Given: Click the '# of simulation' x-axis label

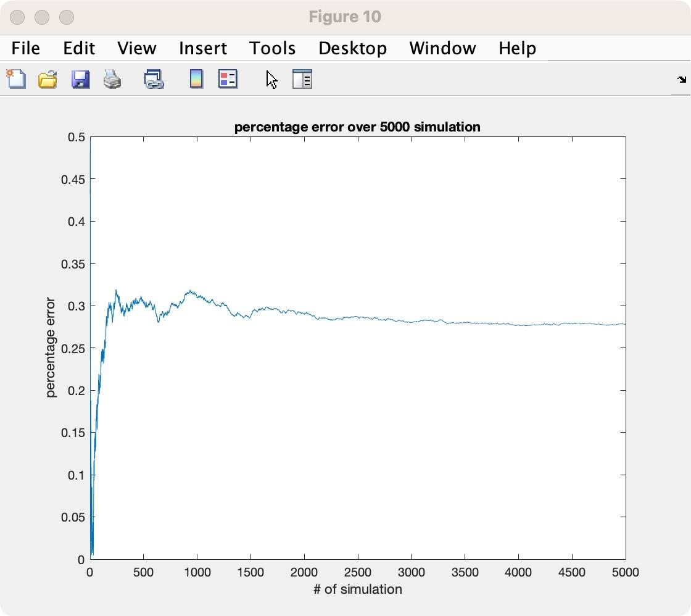Looking at the screenshot, I should [x=357, y=589].
